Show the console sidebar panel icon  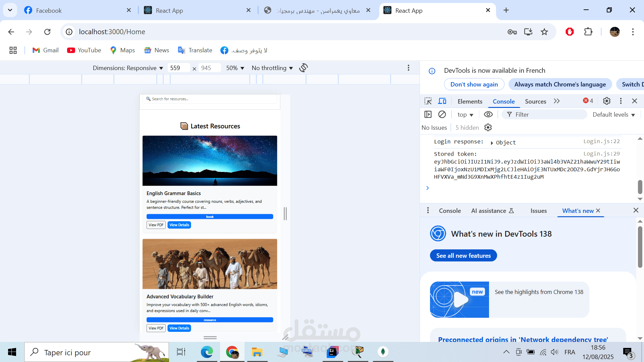[428, 115]
